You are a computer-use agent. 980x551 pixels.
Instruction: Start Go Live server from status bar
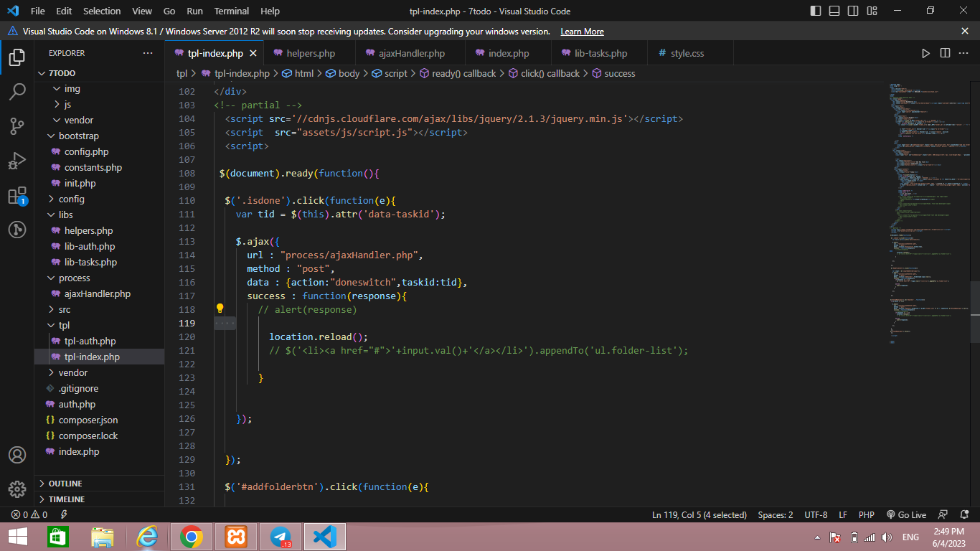point(906,514)
